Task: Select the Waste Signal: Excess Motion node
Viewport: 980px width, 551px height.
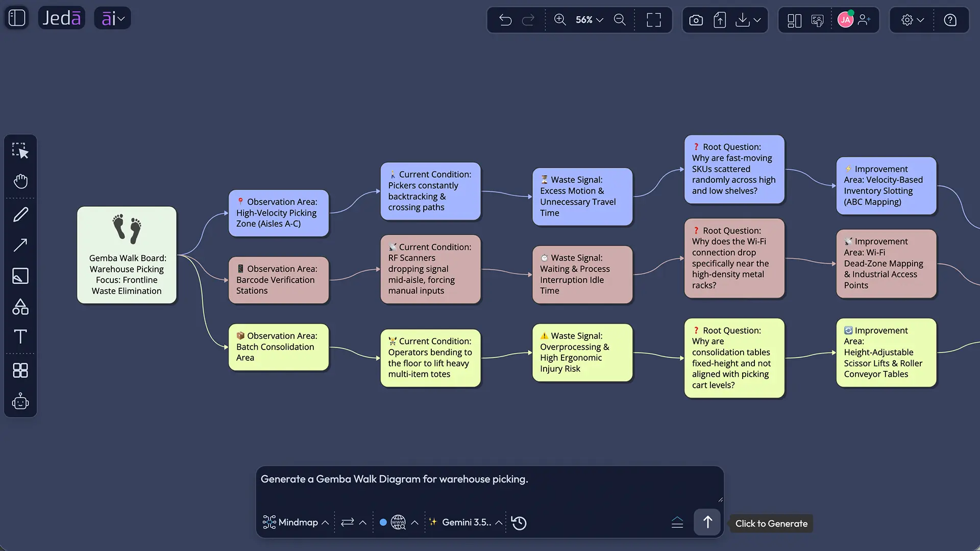Action: coord(582,196)
